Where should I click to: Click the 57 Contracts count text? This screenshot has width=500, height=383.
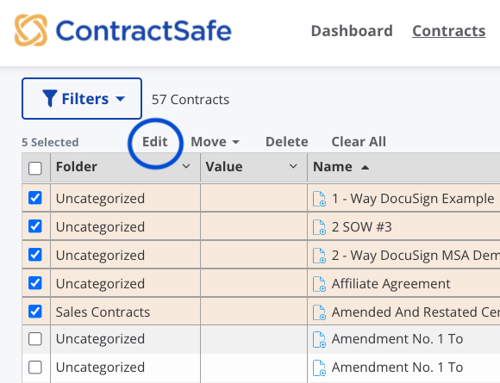coord(190,99)
